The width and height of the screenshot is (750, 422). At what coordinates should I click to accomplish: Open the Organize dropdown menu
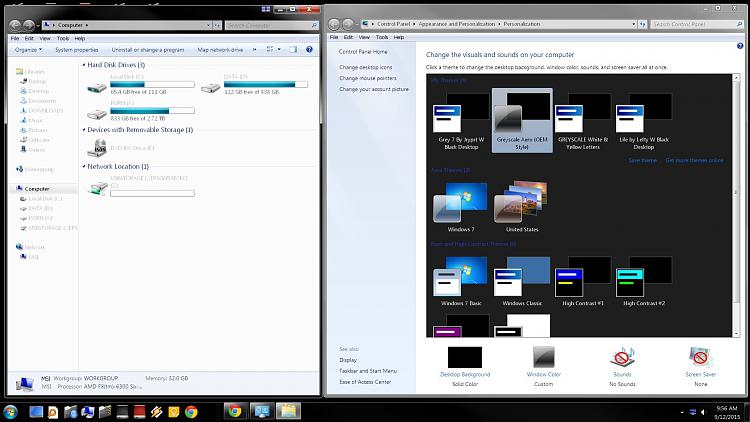pos(28,50)
